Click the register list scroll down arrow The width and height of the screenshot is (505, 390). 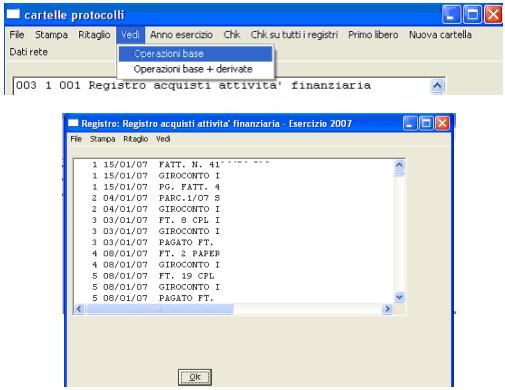coord(399,297)
